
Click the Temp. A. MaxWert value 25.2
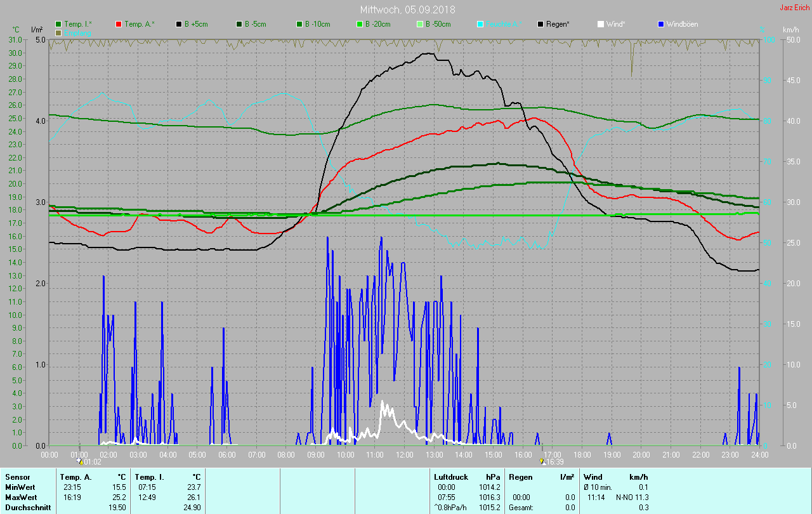tap(119, 498)
